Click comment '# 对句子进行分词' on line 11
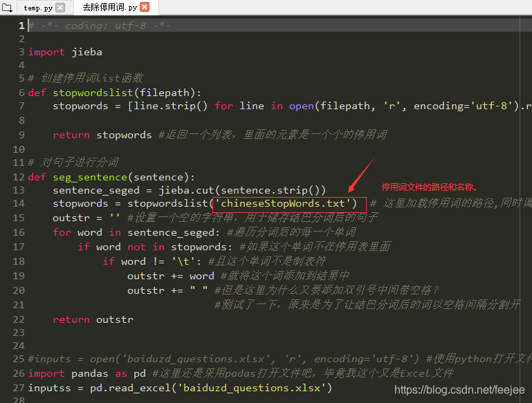This screenshot has width=532, height=403. [x=73, y=162]
